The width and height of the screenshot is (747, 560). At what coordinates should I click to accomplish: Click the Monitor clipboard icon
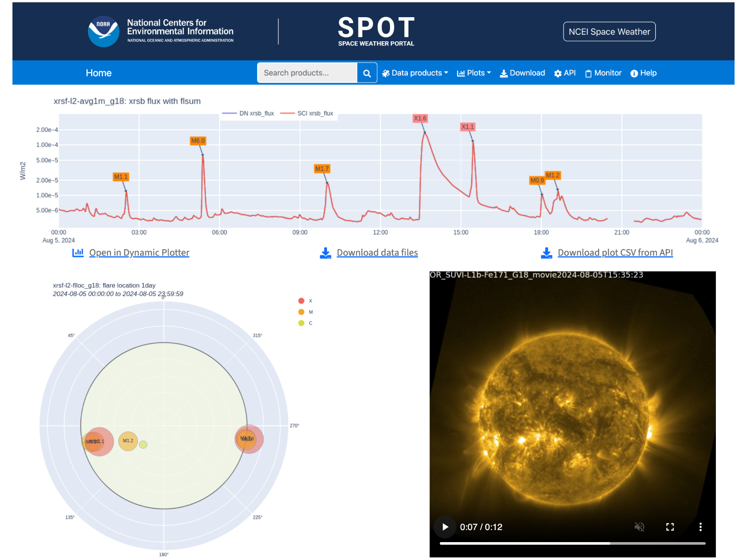[588, 73]
